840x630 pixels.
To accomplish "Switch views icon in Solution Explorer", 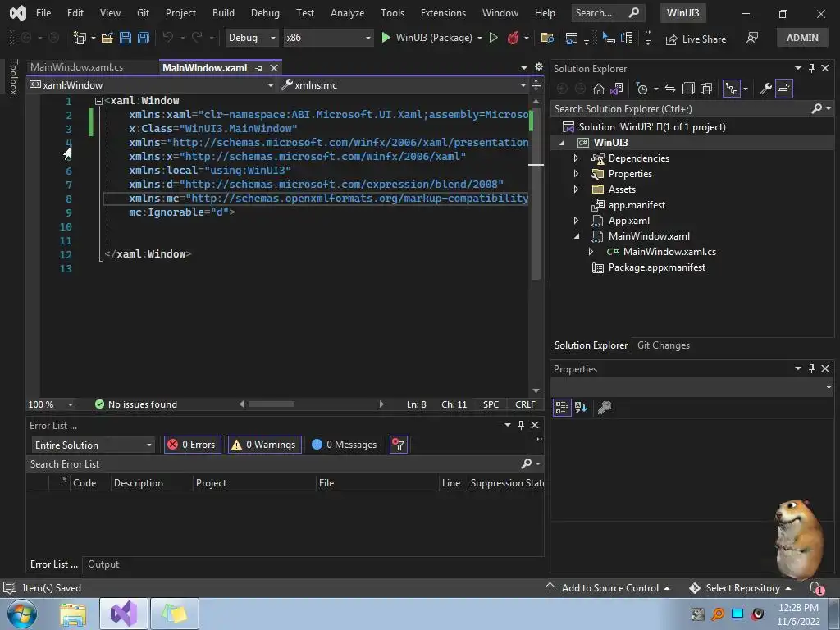I will (x=617, y=89).
